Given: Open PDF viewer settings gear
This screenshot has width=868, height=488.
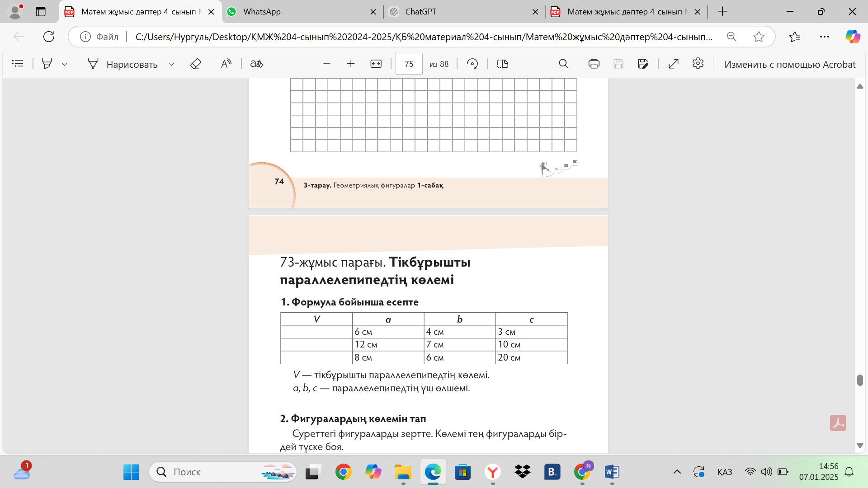Looking at the screenshot, I should (x=698, y=64).
